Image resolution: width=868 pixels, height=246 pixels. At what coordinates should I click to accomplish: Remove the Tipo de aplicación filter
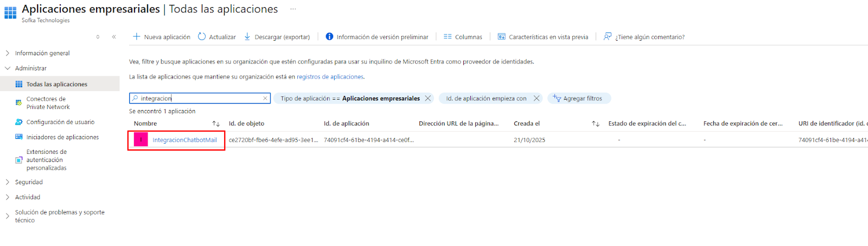click(x=428, y=99)
